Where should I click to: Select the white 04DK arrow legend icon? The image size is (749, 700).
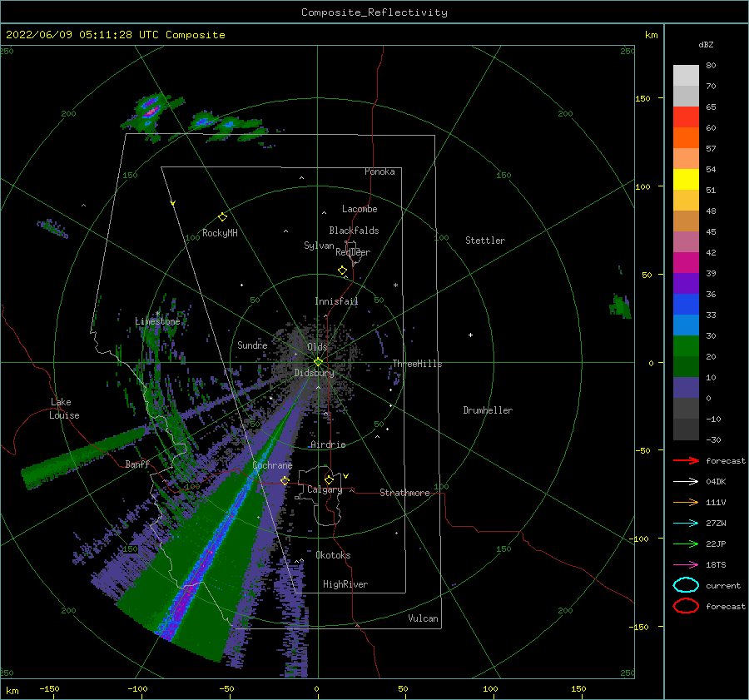pos(686,482)
